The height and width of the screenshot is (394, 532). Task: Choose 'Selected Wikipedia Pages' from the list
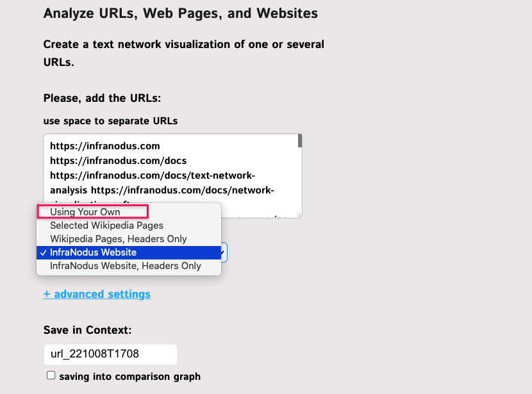(129, 226)
